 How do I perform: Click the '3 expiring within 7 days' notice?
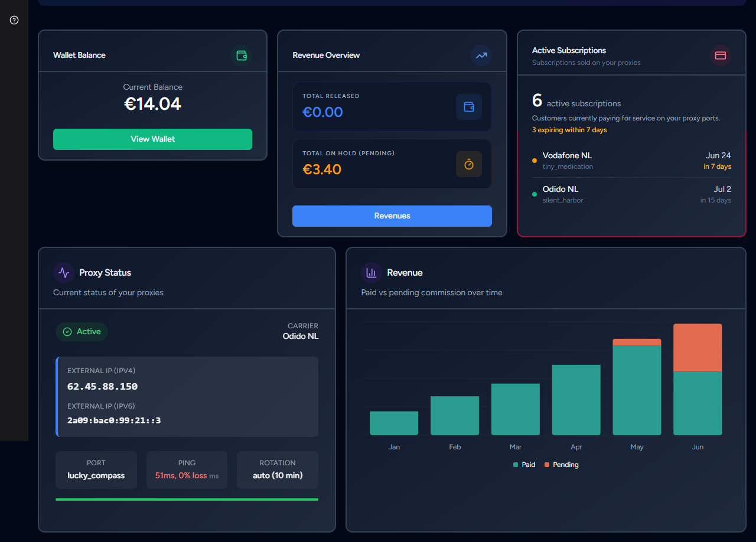(569, 130)
